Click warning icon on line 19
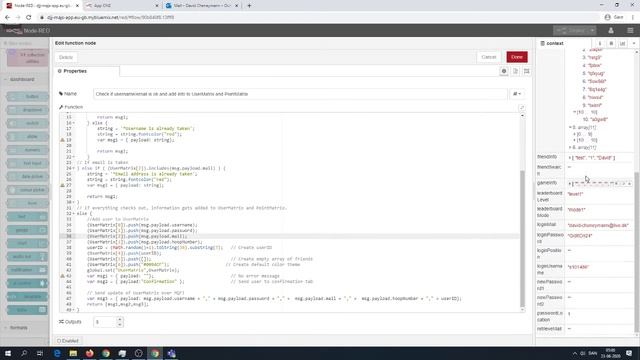Image resolution: width=640 pixels, height=360 pixels. click(x=62, y=140)
